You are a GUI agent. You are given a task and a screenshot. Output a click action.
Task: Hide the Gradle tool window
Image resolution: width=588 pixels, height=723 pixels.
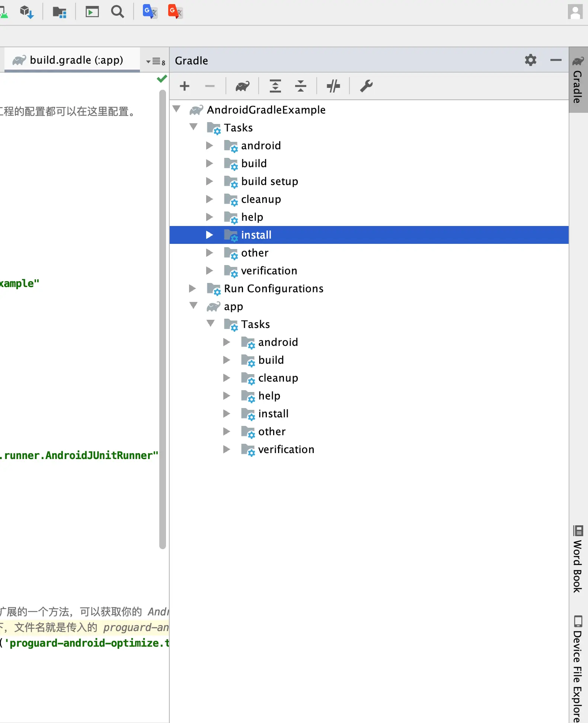[x=556, y=60]
